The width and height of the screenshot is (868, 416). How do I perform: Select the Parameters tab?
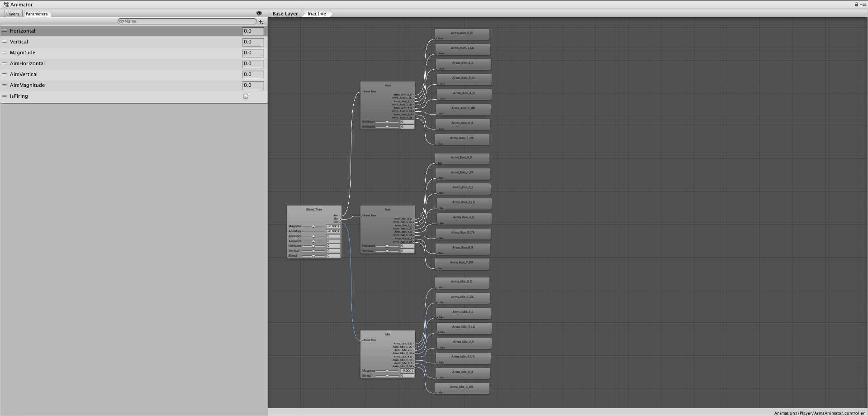tap(37, 14)
